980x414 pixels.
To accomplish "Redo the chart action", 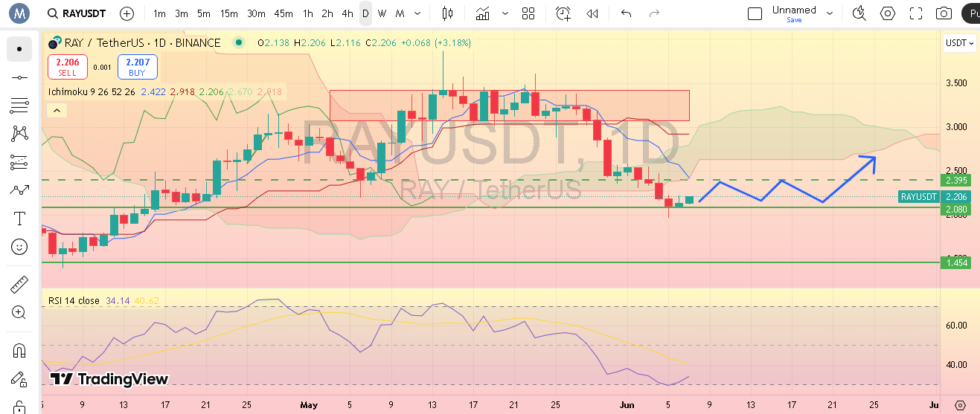I will [654, 13].
